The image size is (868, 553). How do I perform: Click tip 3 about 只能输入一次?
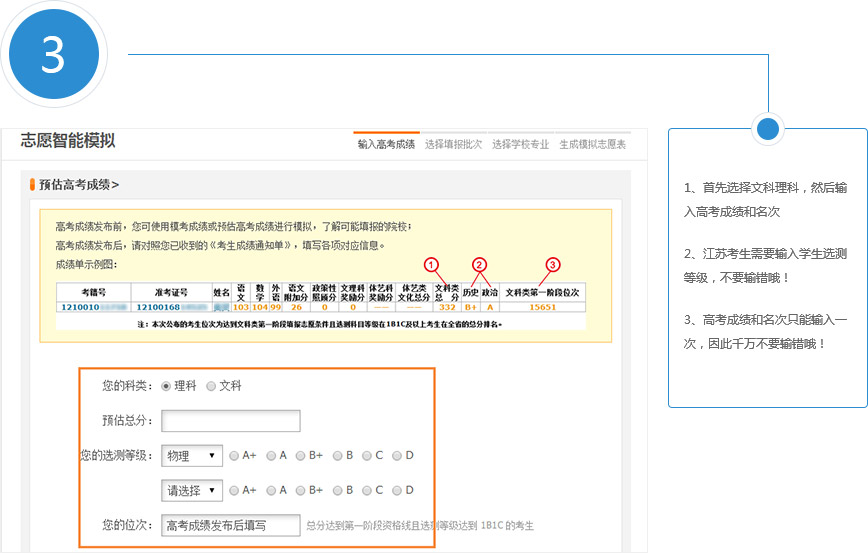click(x=766, y=332)
